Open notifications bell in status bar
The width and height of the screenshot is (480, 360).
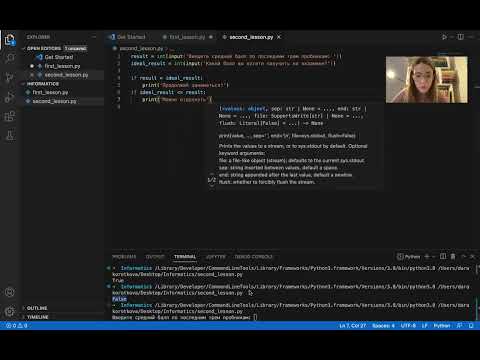click(471, 326)
